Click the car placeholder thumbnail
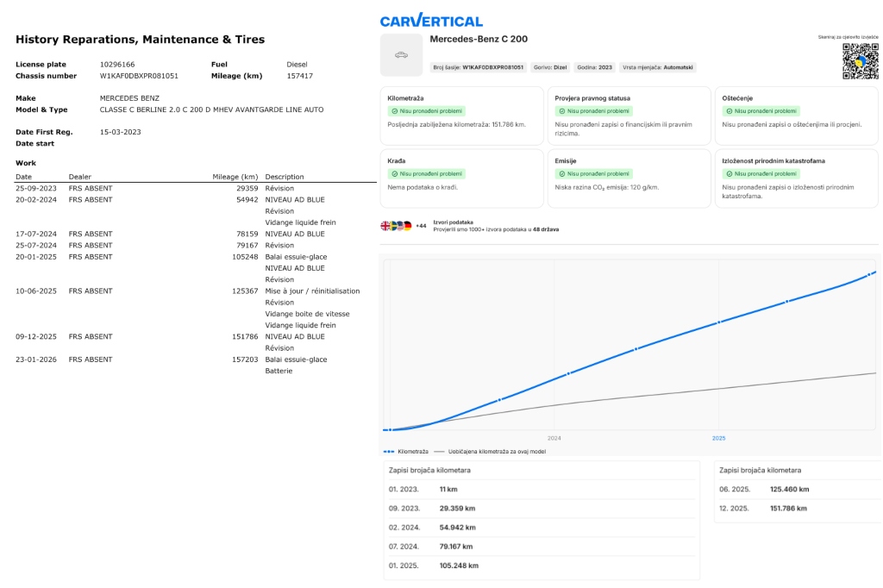Viewport: 883px width, 588px height. [401, 55]
